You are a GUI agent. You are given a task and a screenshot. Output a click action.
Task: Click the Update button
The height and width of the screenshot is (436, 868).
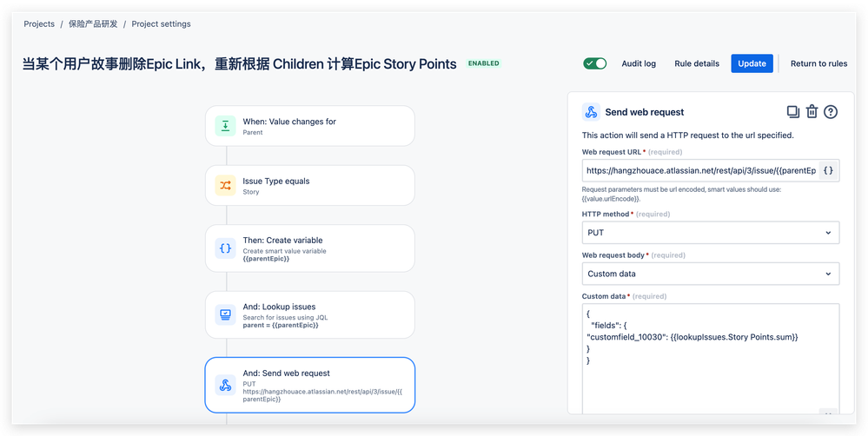coord(752,63)
